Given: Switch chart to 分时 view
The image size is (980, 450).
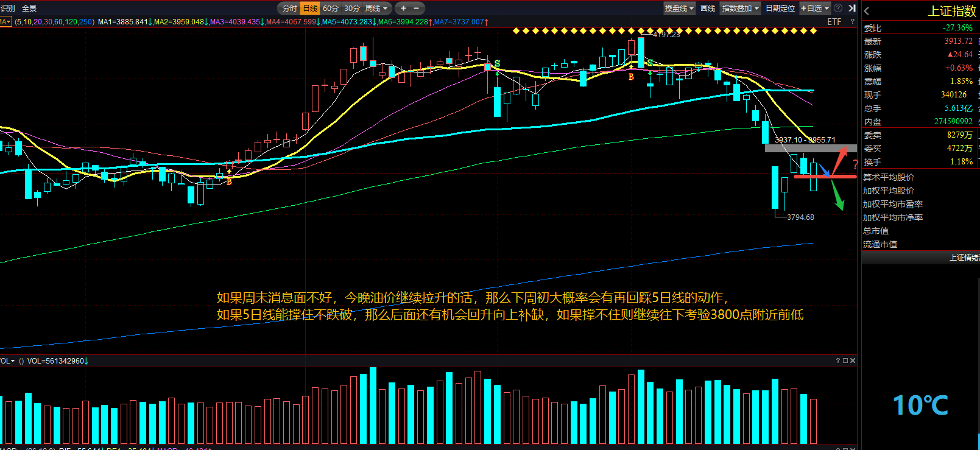Looking at the screenshot, I should 290,9.
